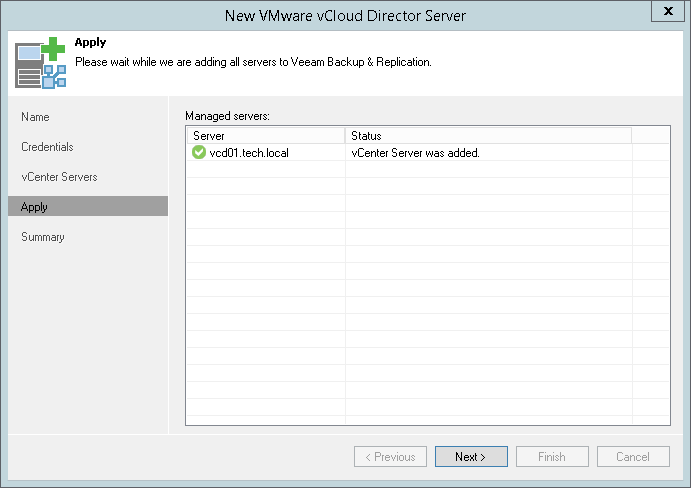Cancel the server wizard
691x488 pixels.
pos(633,457)
